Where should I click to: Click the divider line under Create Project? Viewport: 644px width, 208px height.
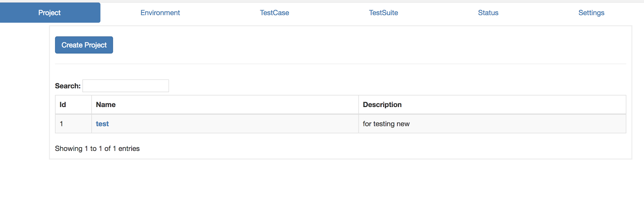click(340, 64)
